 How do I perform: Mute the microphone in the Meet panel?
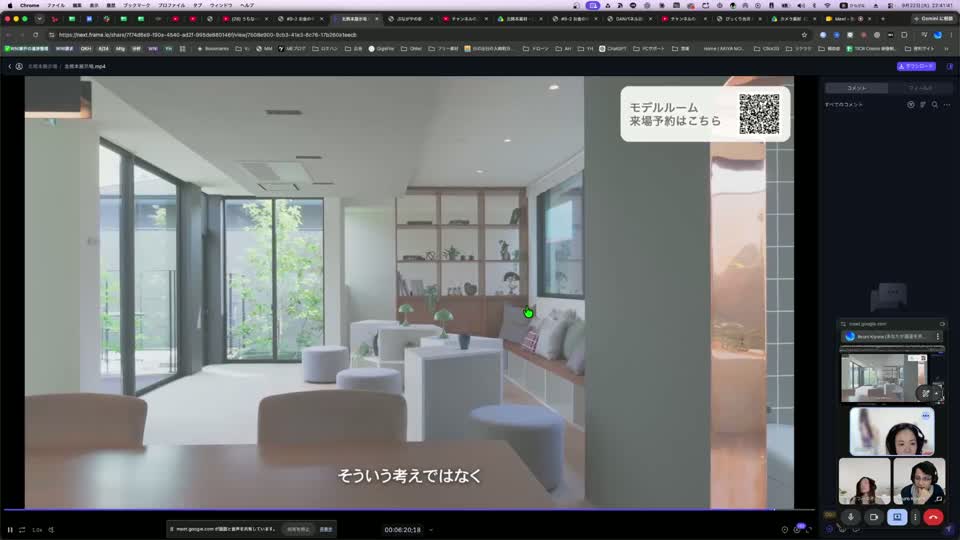(850, 517)
